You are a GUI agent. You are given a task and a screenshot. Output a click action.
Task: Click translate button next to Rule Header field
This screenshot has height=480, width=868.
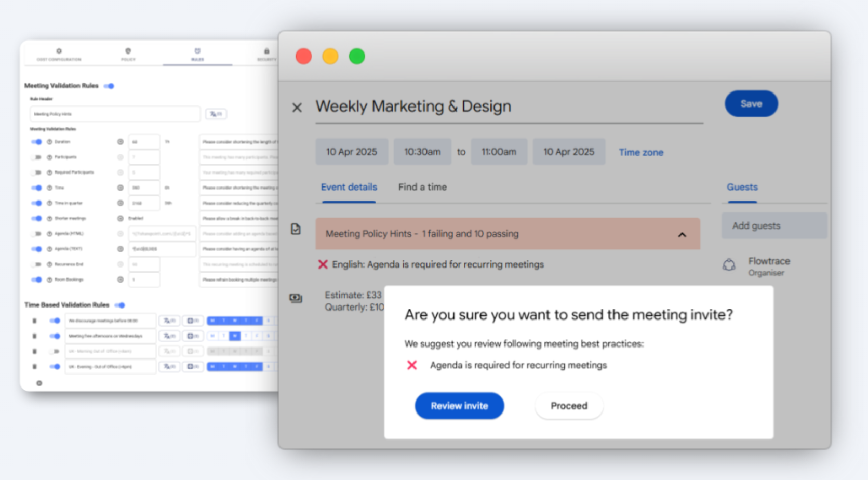coord(216,114)
